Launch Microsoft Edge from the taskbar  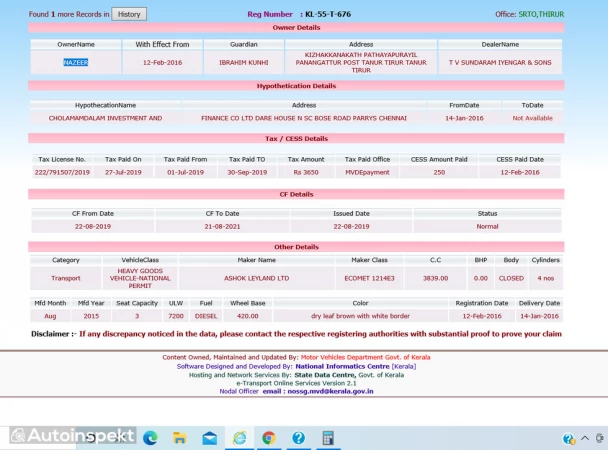coord(150,438)
